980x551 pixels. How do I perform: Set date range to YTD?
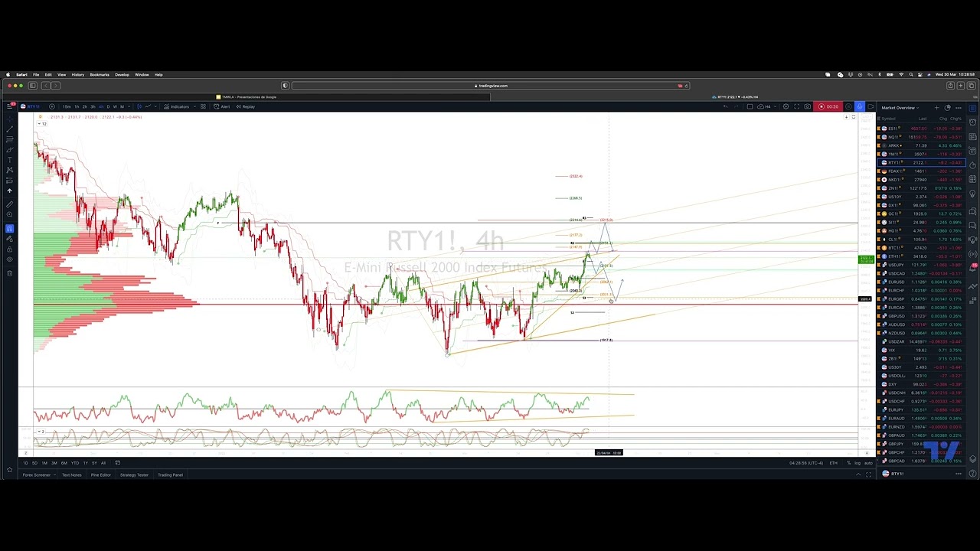point(74,463)
